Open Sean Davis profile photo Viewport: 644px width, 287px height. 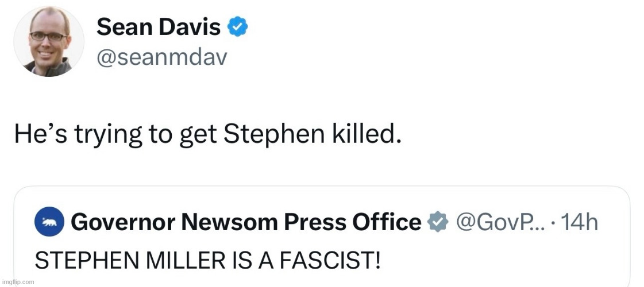[49, 42]
